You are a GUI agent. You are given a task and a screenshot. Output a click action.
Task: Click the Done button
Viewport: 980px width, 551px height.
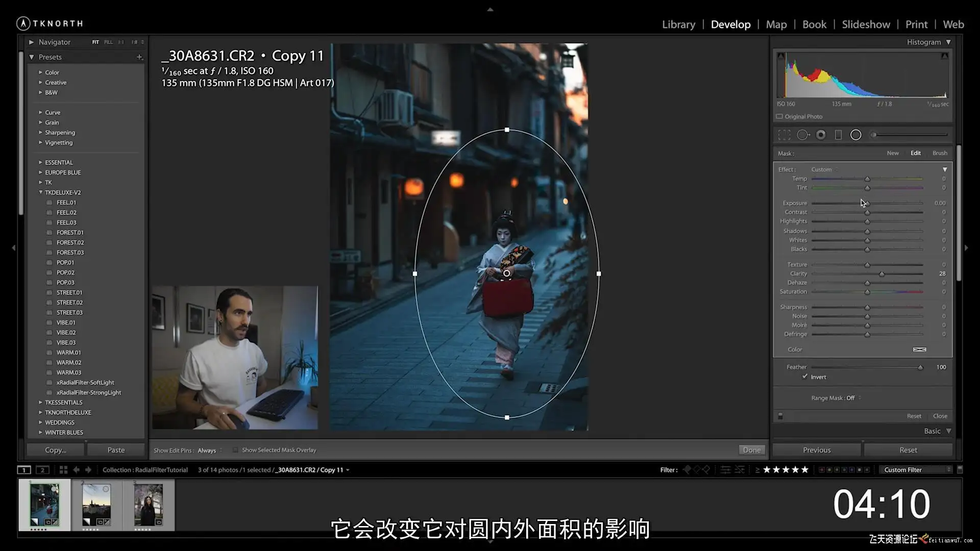tap(751, 450)
